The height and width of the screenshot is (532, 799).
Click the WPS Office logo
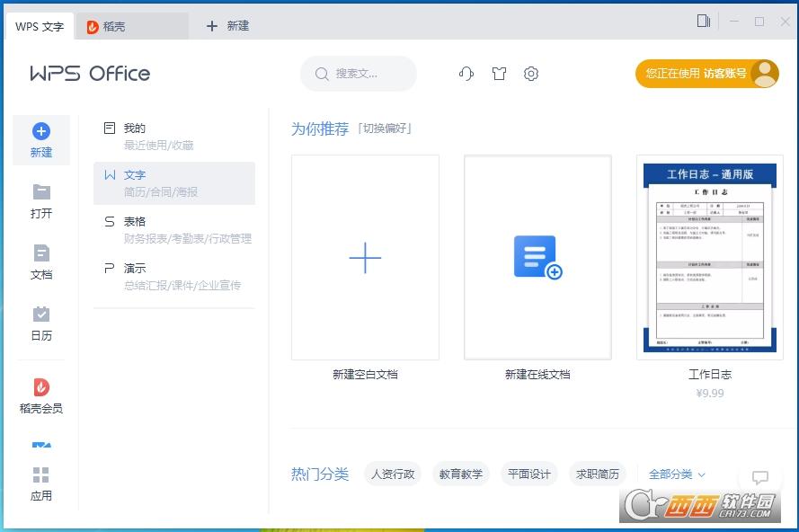90,74
